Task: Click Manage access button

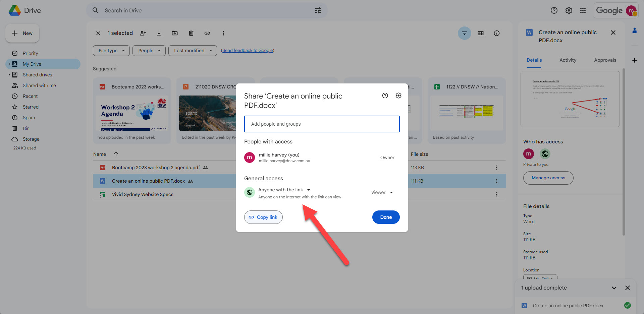Action: tap(548, 178)
